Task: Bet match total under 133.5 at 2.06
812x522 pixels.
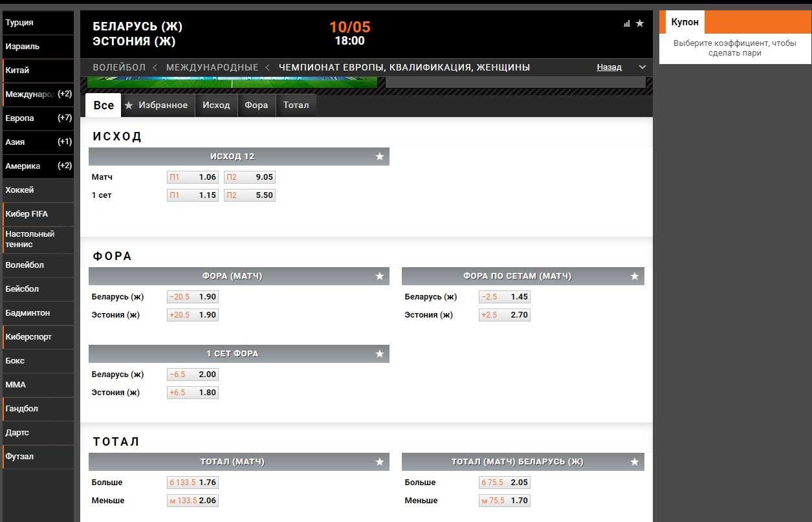Action: pos(192,501)
